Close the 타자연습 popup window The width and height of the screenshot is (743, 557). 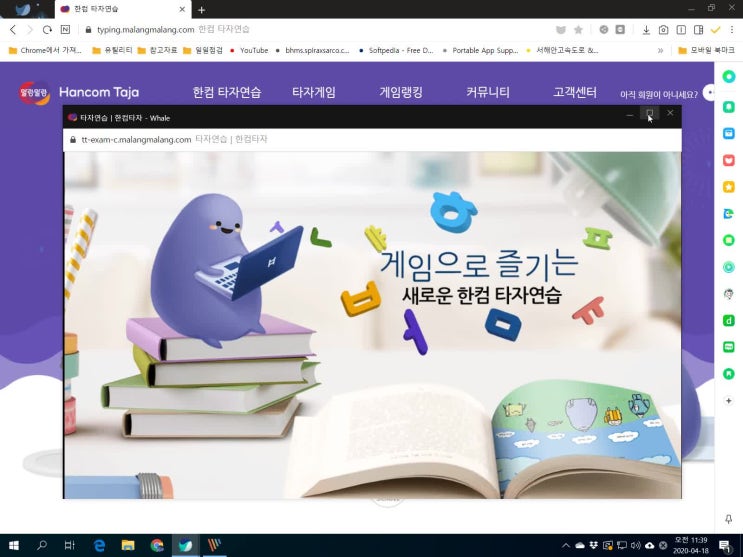click(x=670, y=113)
